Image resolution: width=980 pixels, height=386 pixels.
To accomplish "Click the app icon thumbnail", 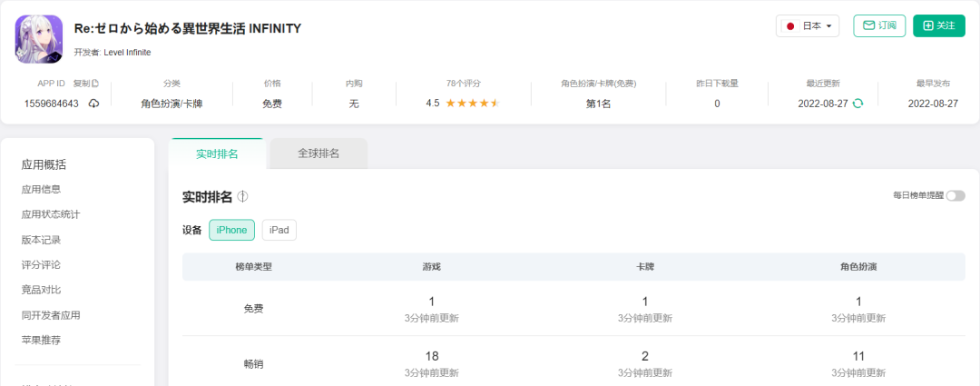I will (x=39, y=38).
